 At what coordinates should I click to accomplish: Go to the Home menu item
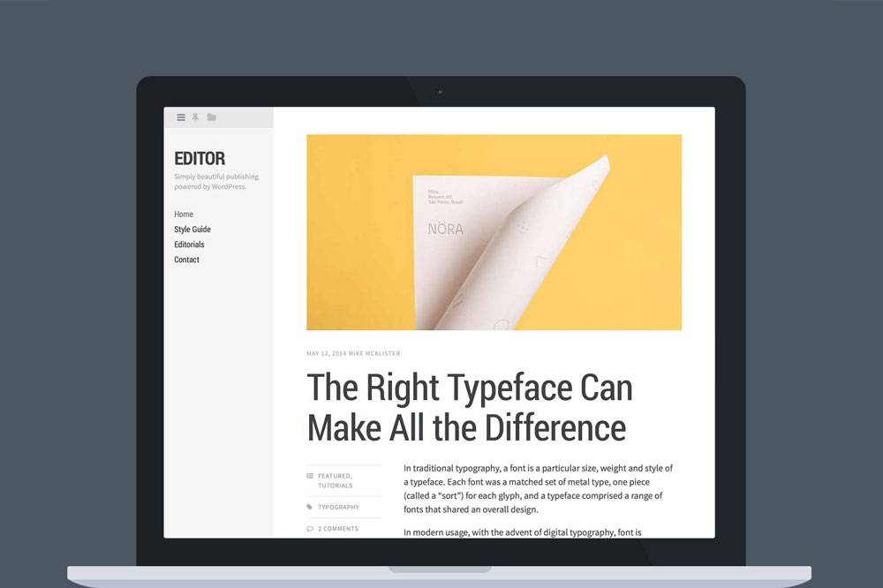pos(184,215)
